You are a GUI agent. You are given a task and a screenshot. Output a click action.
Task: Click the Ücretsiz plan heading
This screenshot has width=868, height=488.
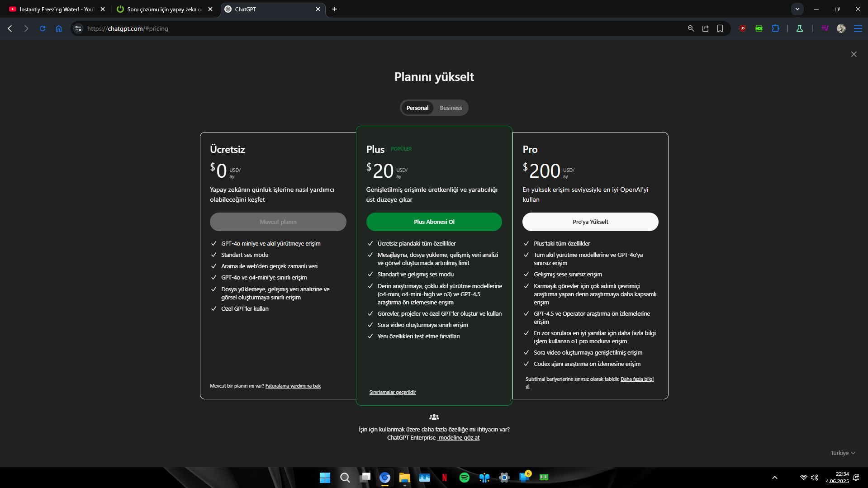pos(228,150)
